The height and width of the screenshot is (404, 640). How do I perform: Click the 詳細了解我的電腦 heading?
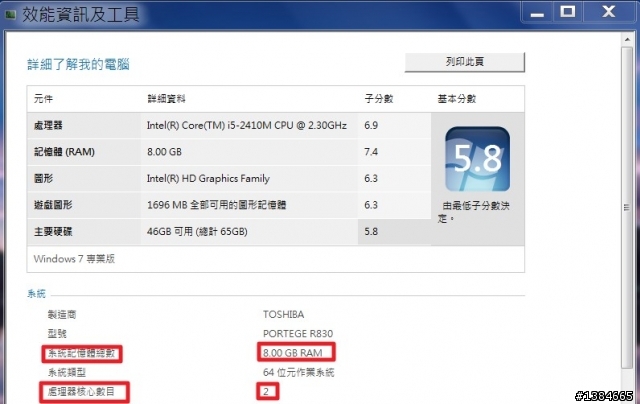click(x=78, y=64)
